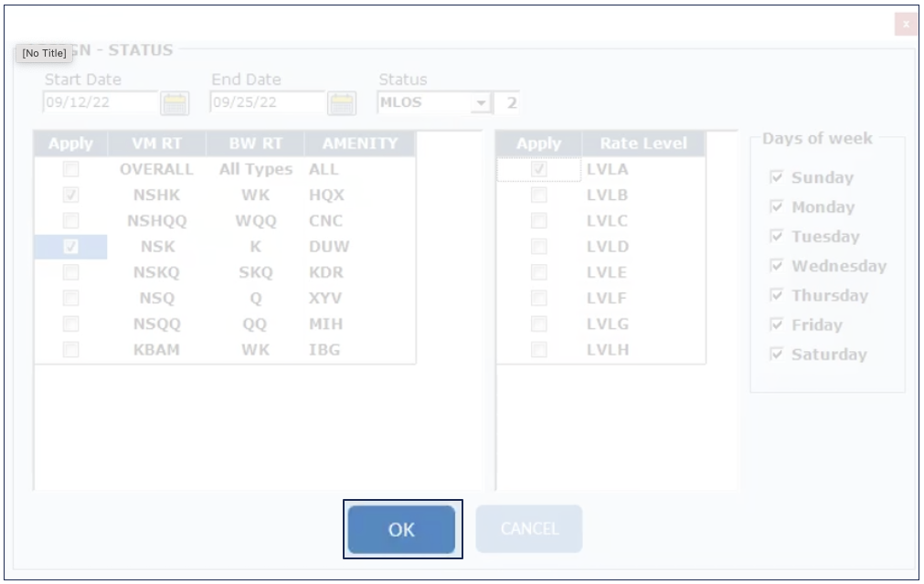Close the dialog with the X button
Image resolution: width=924 pixels, height=584 pixels.
tap(906, 24)
